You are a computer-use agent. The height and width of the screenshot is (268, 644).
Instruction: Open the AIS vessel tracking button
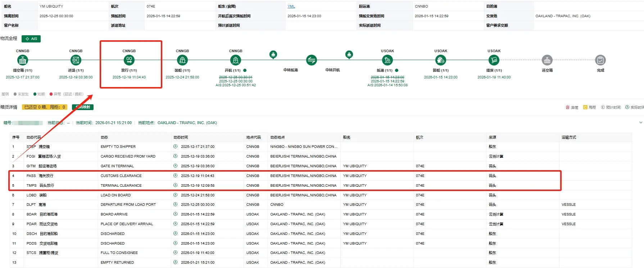point(31,39)
